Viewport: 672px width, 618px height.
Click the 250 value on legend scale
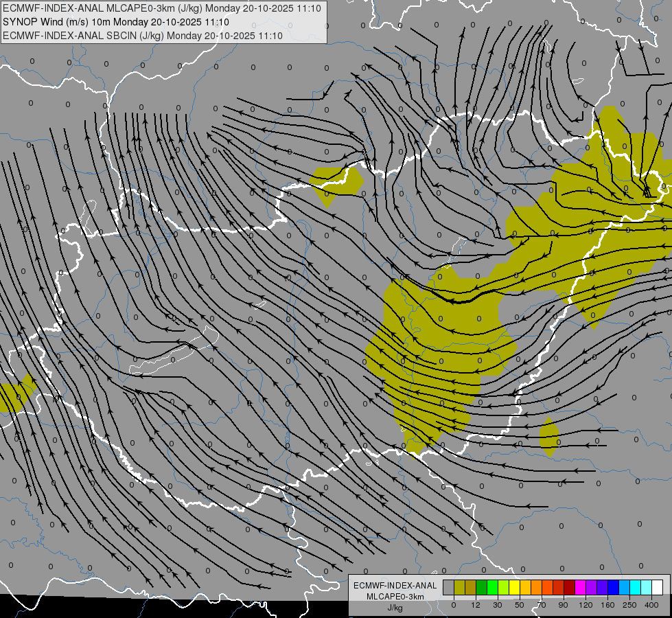[x=629, y=605]
